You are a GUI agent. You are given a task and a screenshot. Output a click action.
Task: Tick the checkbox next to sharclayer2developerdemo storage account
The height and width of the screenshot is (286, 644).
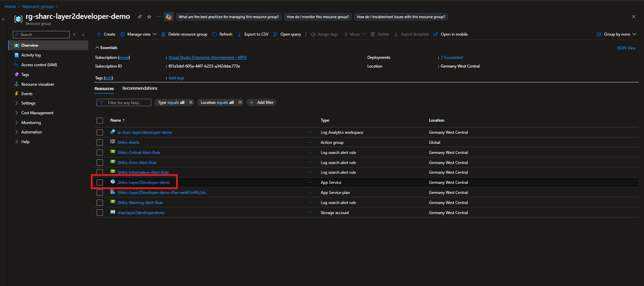pyautogui.click(x=100, y=213)
